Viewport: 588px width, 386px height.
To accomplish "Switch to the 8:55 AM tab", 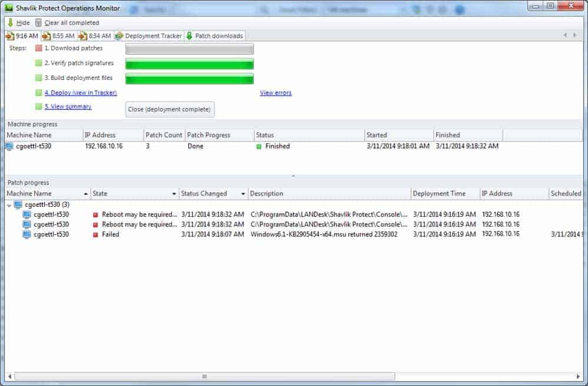I will point(58,36).
